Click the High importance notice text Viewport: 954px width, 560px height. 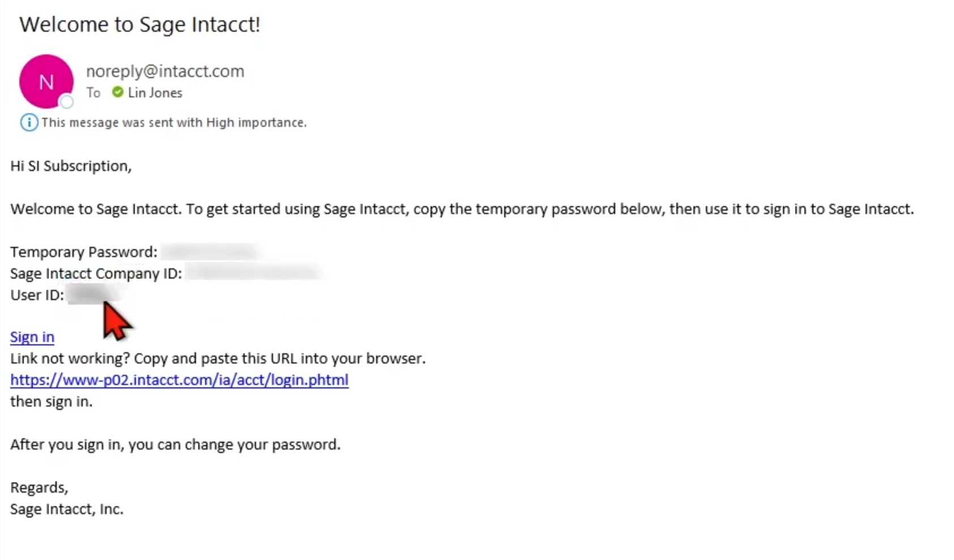click(174, 123)
